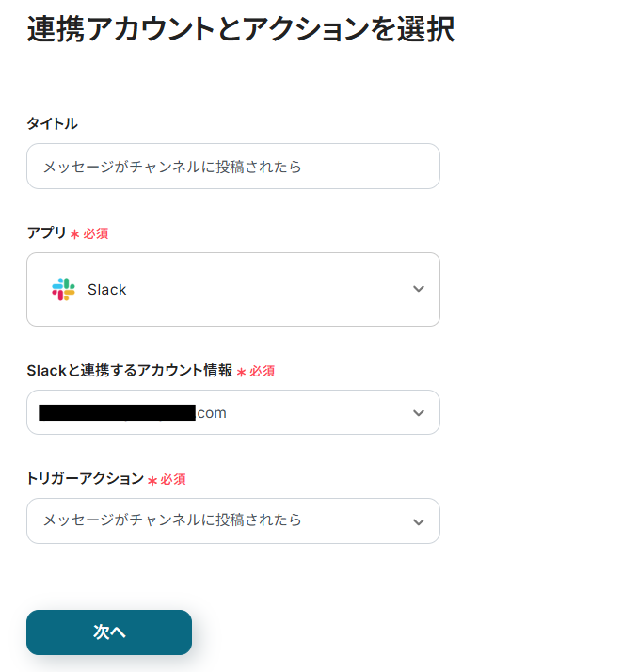Click the アプリ field label

[x=46, y=233]
